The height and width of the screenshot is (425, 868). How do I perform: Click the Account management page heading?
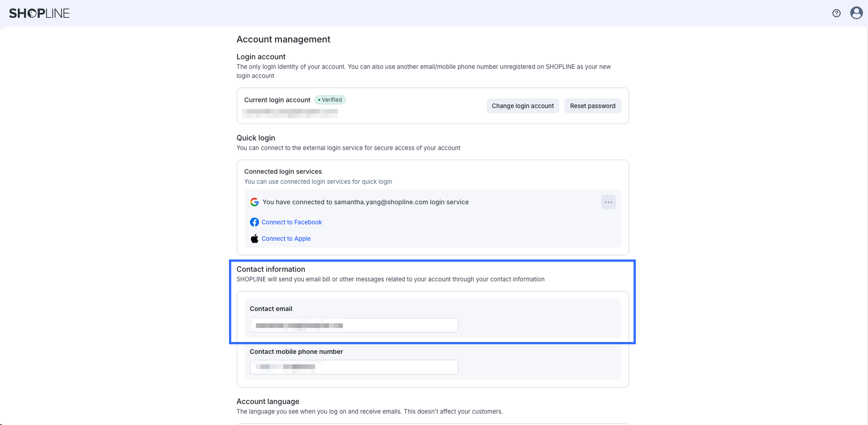(283, 39)
